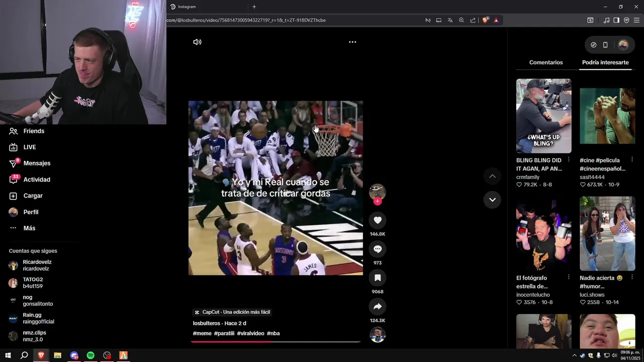Open the browser hamburger menu
The width and height of the screenshot is (644, 362).
(637, 20)
